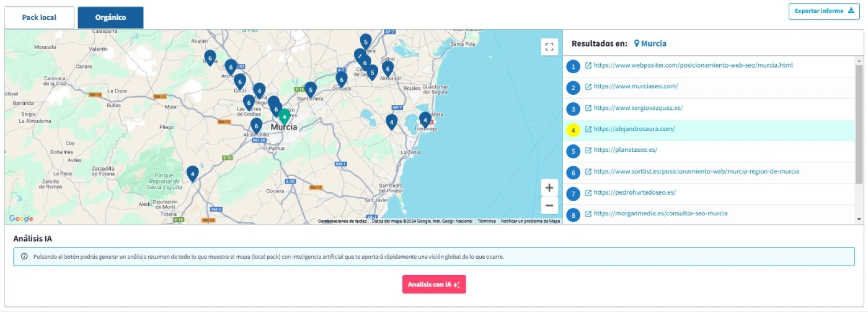Zoom in the map with plus button
This screenshot has height=312, width=868.
(549, 188)
